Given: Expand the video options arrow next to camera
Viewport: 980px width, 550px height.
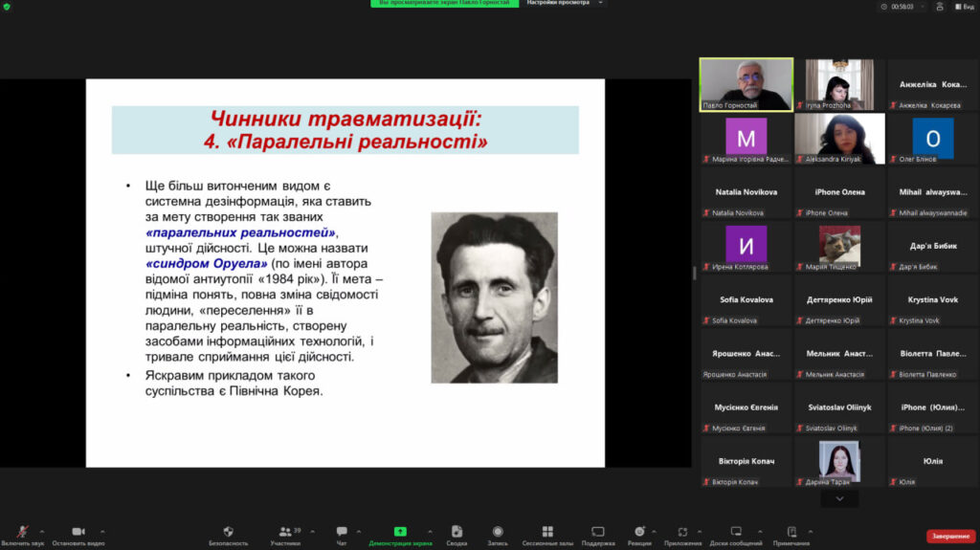Looking at the screenshot, I should click(102, 532).
